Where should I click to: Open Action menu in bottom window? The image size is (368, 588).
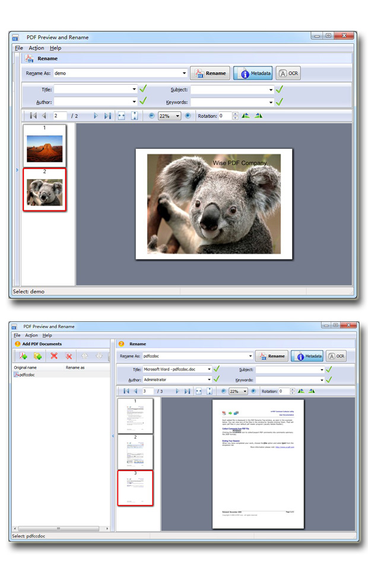[x=31, y=335]
